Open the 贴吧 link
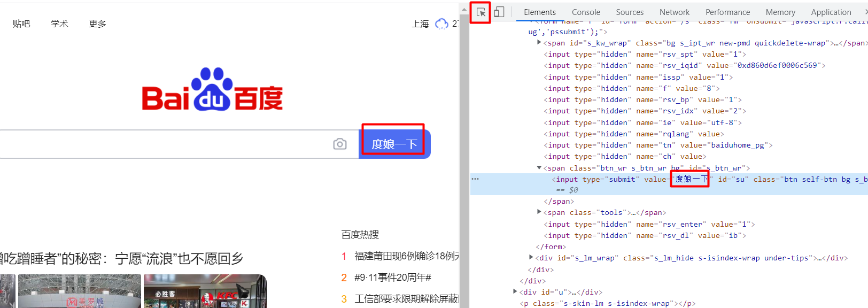 21,24
